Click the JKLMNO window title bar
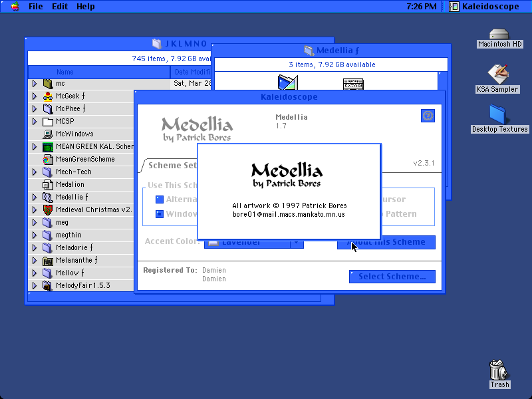Viewport: 532px width, 399px height. click(179, 43)
